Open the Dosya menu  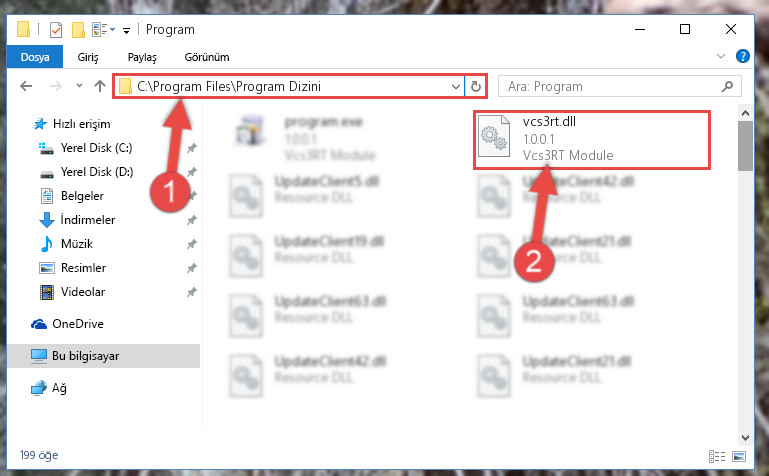tap(35, 57)
